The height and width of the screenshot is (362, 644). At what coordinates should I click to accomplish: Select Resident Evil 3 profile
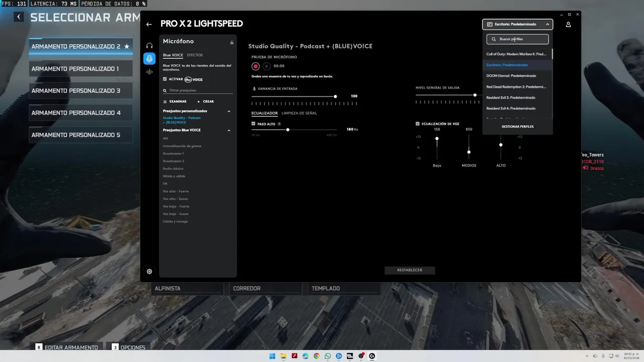(x=516, y=98)
